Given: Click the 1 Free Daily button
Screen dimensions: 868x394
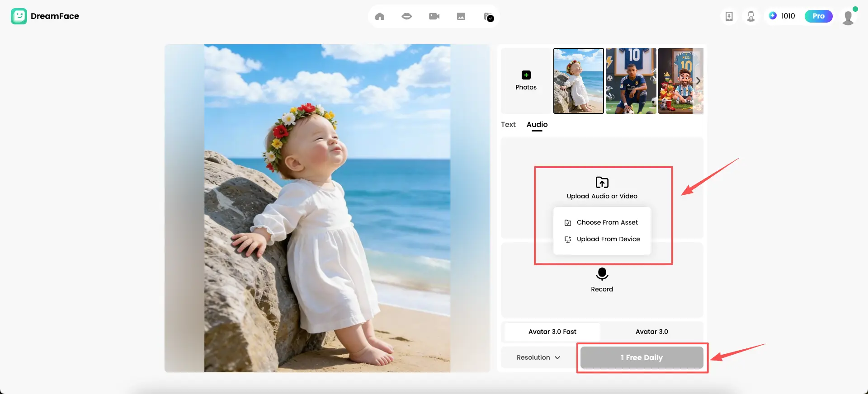Looking at the screenshot, I should coord(642,357).
